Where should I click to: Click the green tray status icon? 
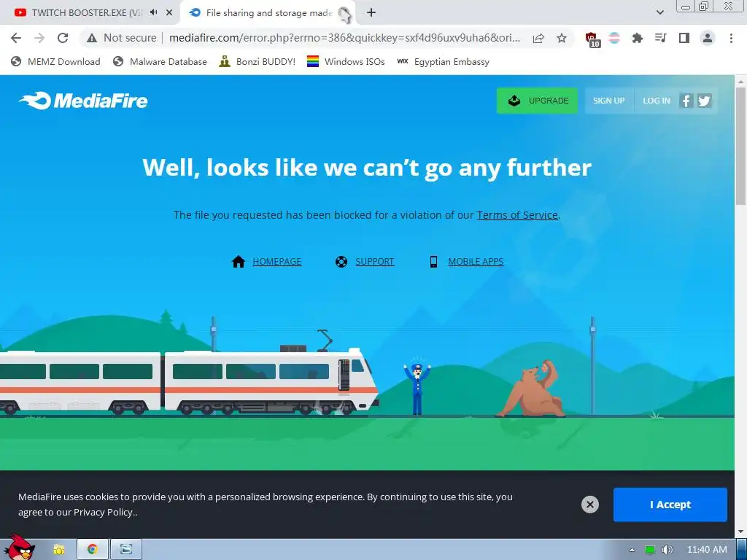tap(650, 550)
